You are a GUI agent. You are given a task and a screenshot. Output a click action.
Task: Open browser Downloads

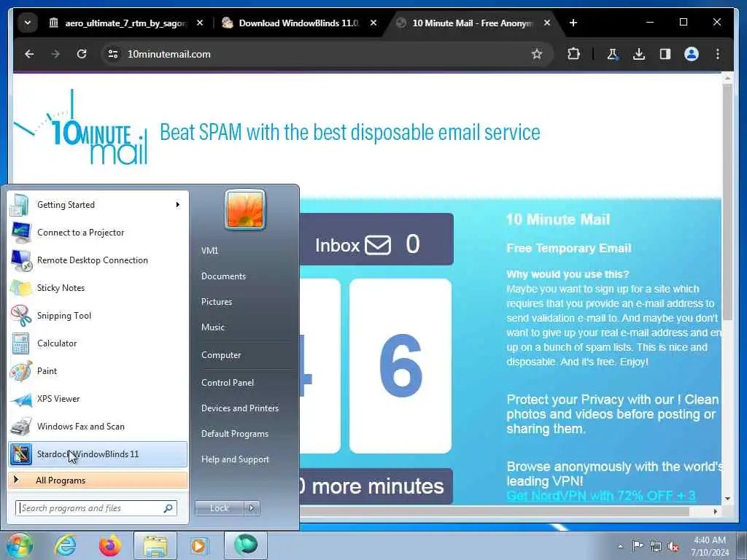tap(639, 54)
